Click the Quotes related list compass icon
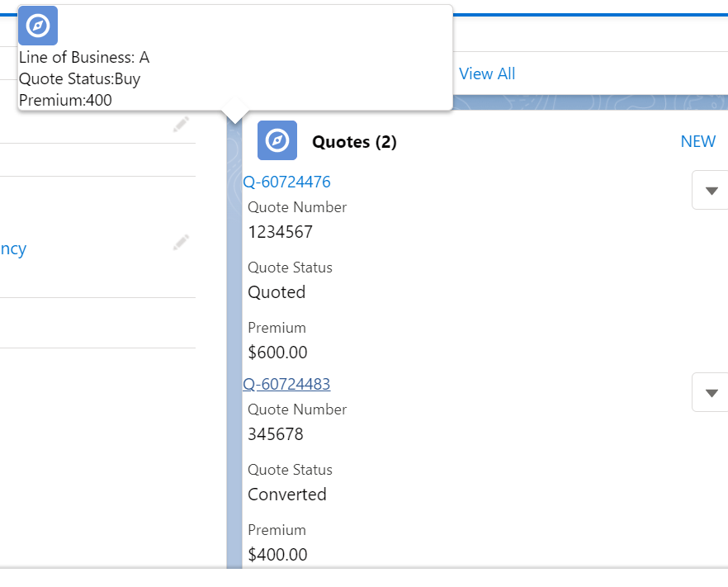This screenshot has width=728, height=587. (x=277, y=141)
